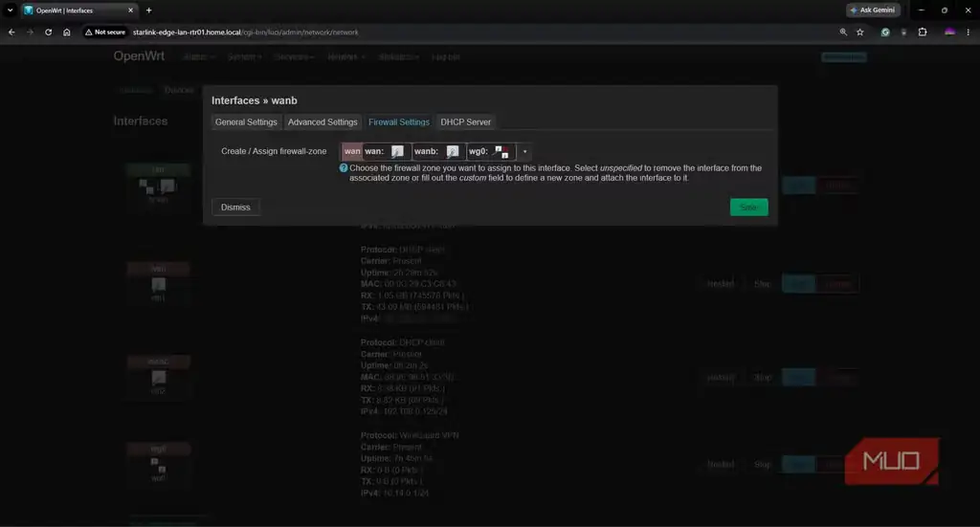Open the tab search chevron in title bar
This screenshot has height=527, width=980.
tap(10, 10)
